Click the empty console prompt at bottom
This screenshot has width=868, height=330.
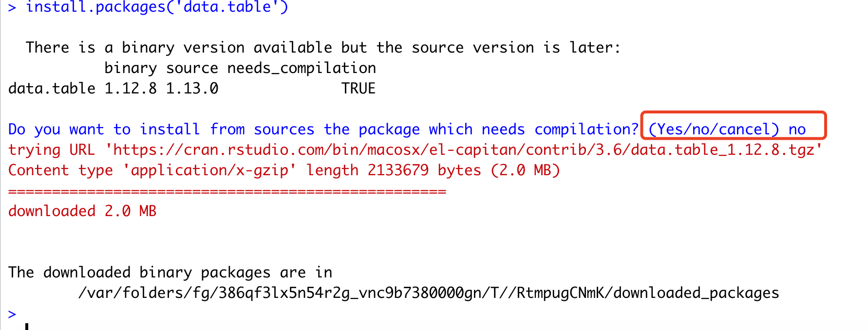click(12, 314)
